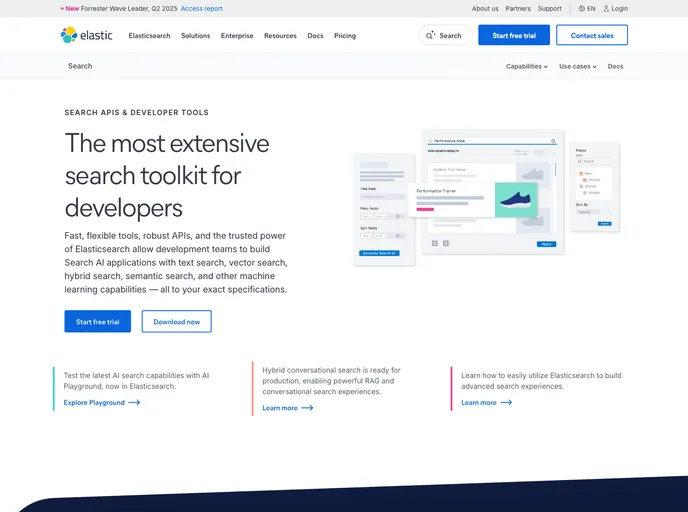Open the Access report link

point(201,8)
